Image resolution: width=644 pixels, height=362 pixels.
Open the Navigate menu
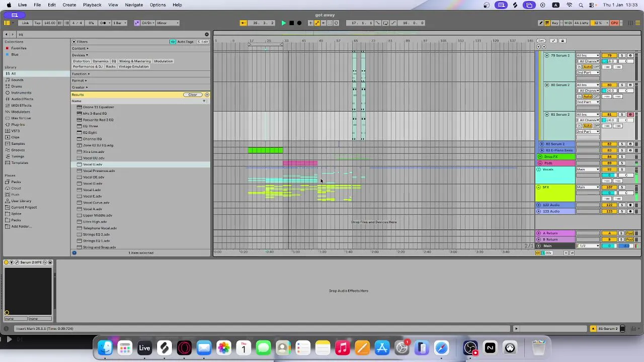[134, 5]
